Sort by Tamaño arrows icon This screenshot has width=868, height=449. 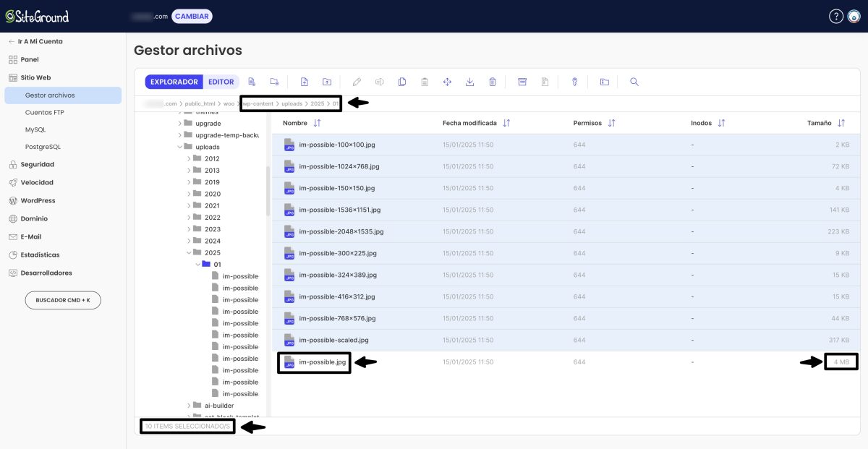coord(841,123)
